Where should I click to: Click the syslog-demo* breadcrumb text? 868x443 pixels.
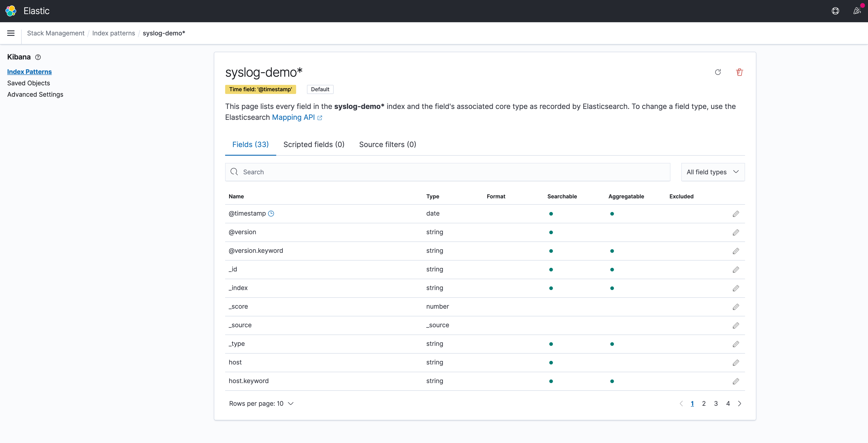(164, 33)
